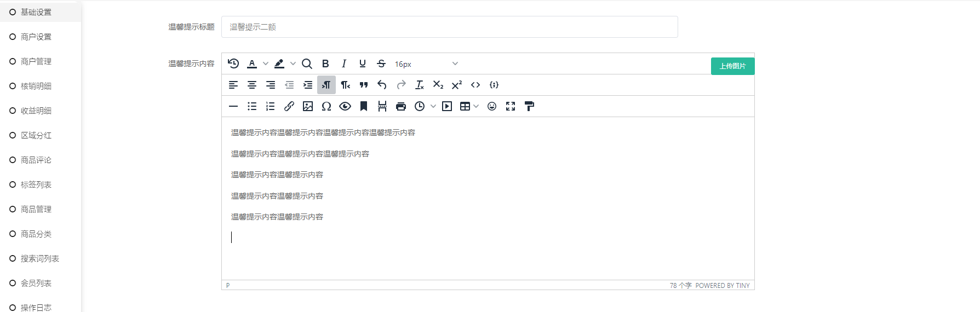Insert a code sample with braces icon
The width and height of the screenshot is (980, 312).
[x=494, y=85]
